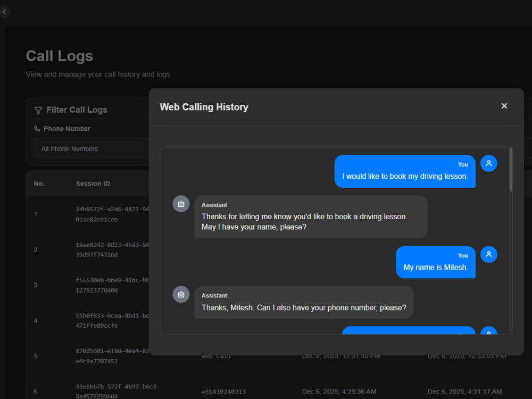Select session 18ae8242-8d23-45d3 row
The image size is (532, 399).
[x=88, y=250]
